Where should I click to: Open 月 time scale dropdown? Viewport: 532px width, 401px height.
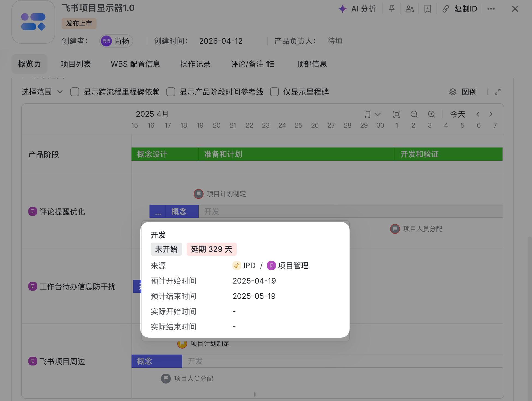coord(373,114)
